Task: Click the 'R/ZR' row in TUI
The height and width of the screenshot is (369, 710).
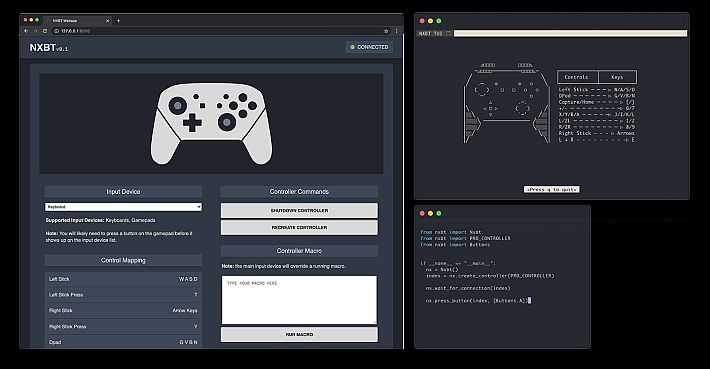Action: [x=596, y=127]
